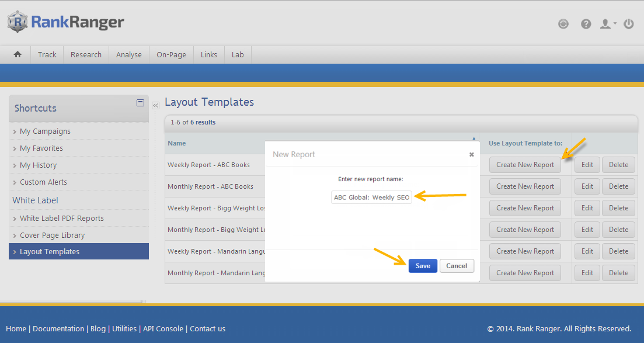Click the White Label section heading
The width and height of the screenshot is (644, 343).
pyautogui.click(x=35, y=200)
